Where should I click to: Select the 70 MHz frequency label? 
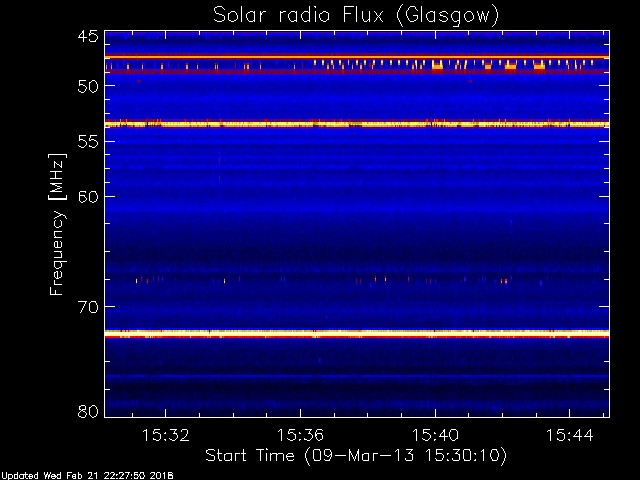click(88, 307)
